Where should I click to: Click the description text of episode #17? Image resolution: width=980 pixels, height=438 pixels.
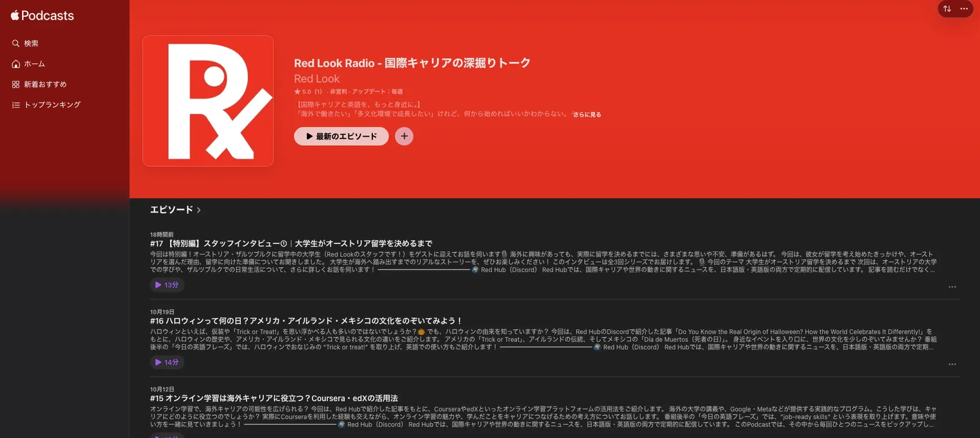click(x=543, y=262)
